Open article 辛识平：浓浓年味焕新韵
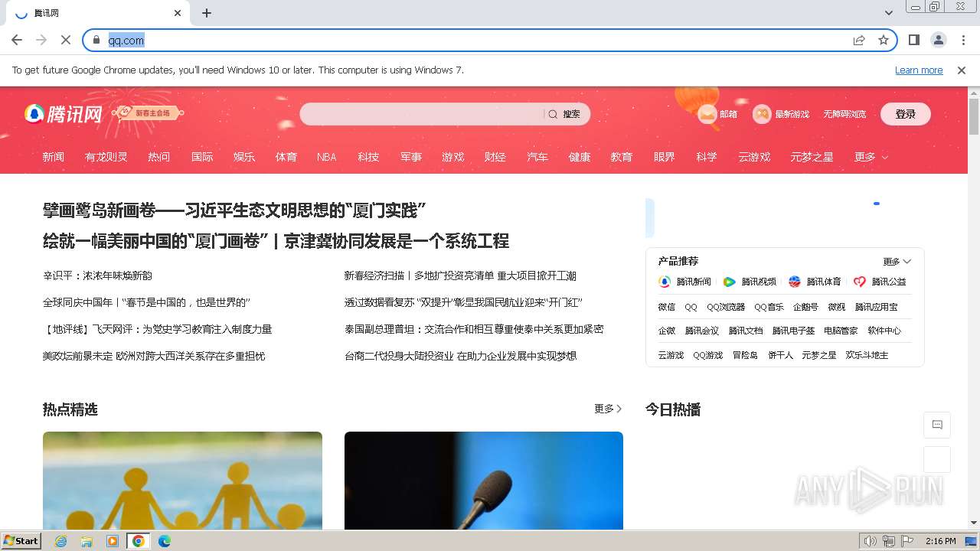This screenshot has height=551, width=980. (97, 275)
